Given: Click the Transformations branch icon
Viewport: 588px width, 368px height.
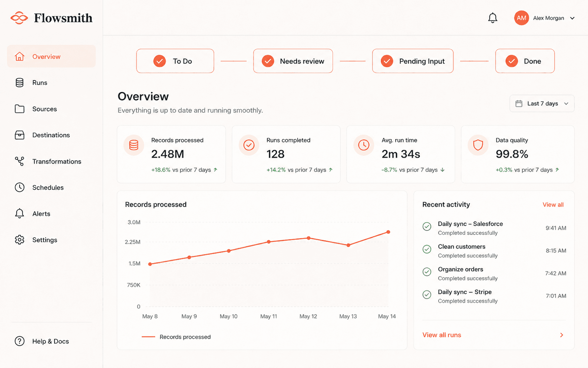Looking at the screenshot, I should [20, 161].
